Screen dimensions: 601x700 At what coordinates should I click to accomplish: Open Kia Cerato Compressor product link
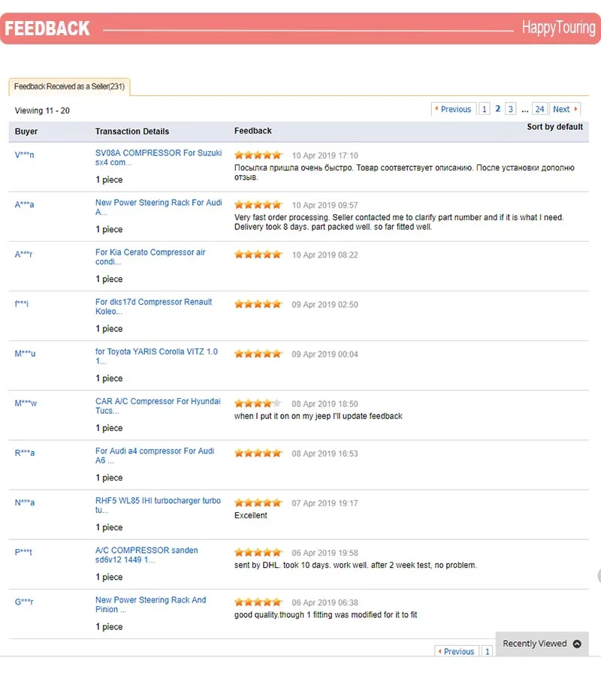150,257
